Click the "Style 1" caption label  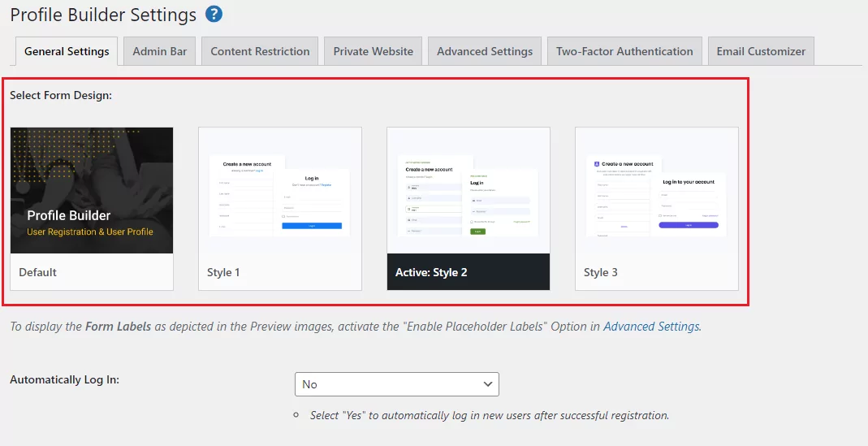(x=223, y=272)
